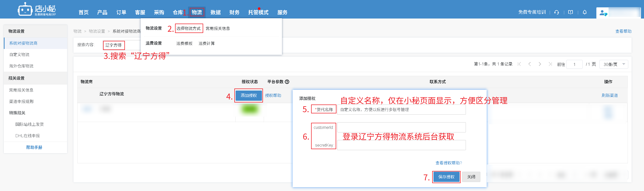Select 选择物流方式 from logistics submenu
The width and height of the screenshot is (644, 191).
coord(188,28)
